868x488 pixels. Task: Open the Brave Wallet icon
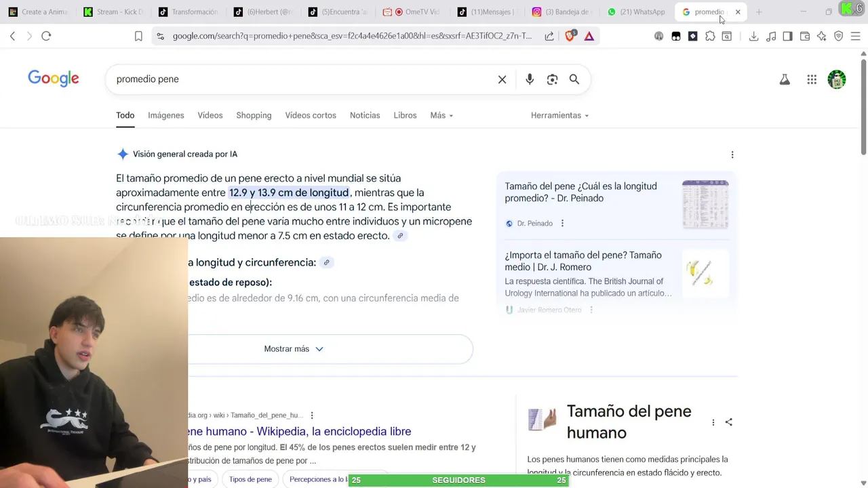[805, 36]
